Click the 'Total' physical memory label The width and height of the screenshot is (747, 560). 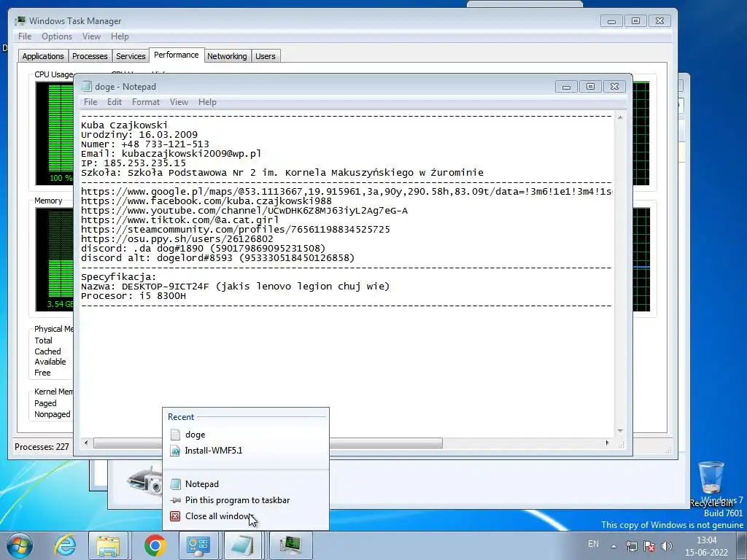coord(43,341)
